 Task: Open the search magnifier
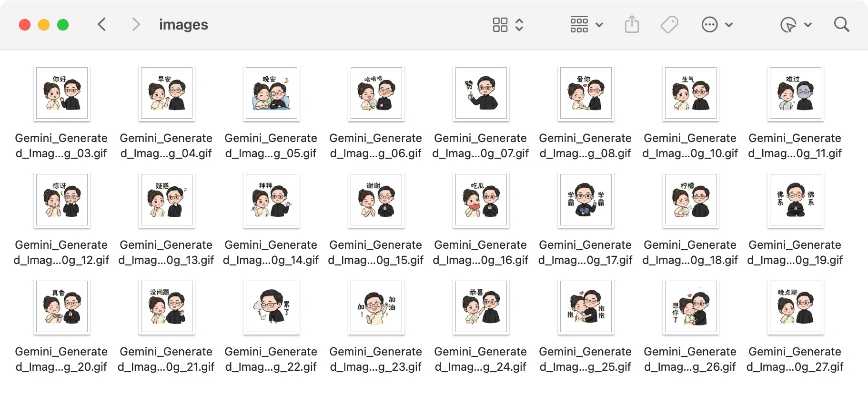tap(842, 24)
